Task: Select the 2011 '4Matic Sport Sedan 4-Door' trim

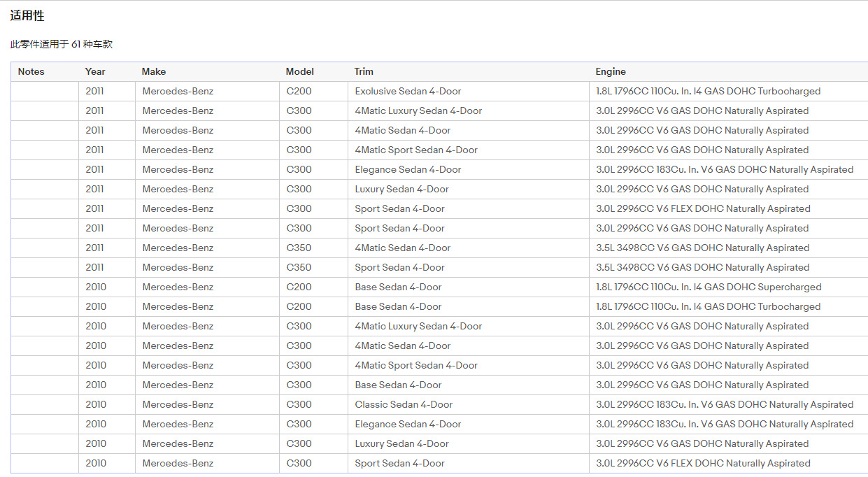Action: (x=416, y=150)
